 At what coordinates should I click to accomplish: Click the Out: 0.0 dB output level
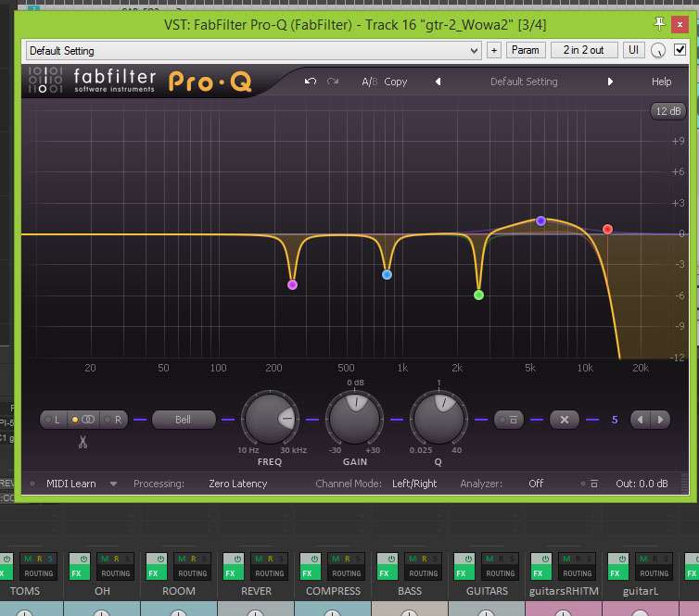[x=642, y=484]
